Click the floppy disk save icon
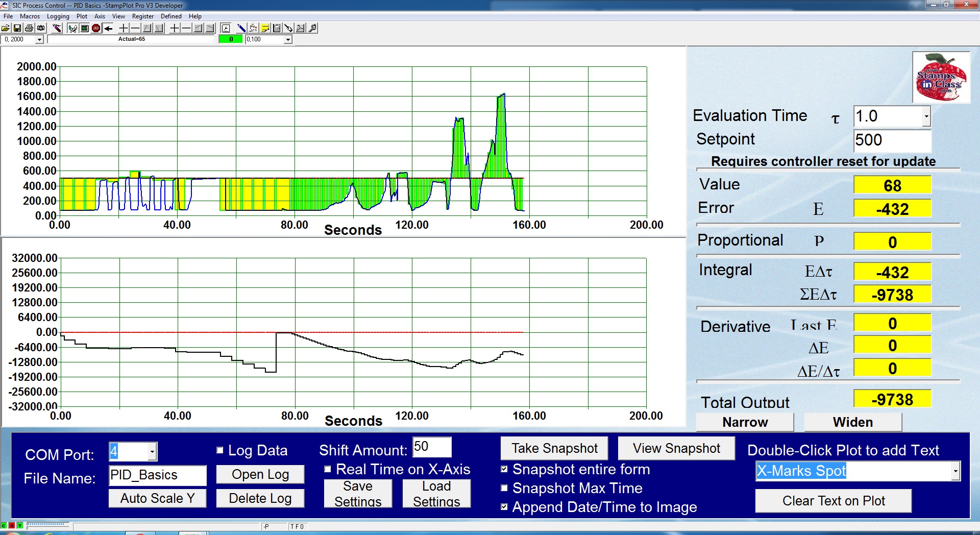This screenshot has height=535, width=980. (x=17, y=28)
